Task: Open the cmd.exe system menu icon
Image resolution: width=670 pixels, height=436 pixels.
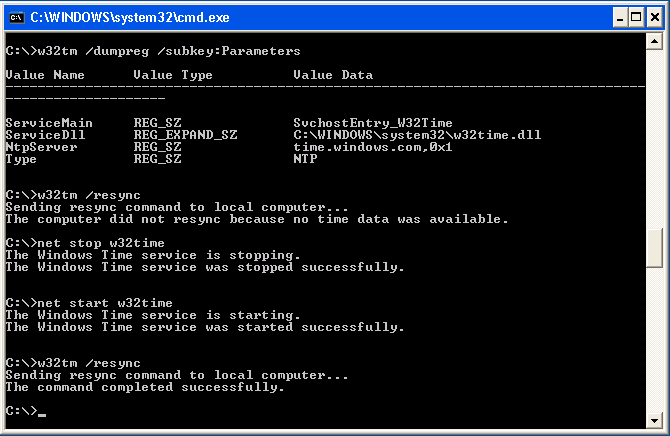Action: pyautogui.click(x=17, y=18)
